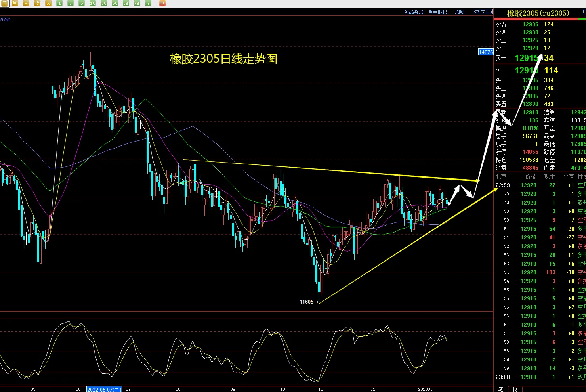This screenshot has height=392, width=586.
Task: Select the quarterly 季 period icon
Action: coord(37,3)
